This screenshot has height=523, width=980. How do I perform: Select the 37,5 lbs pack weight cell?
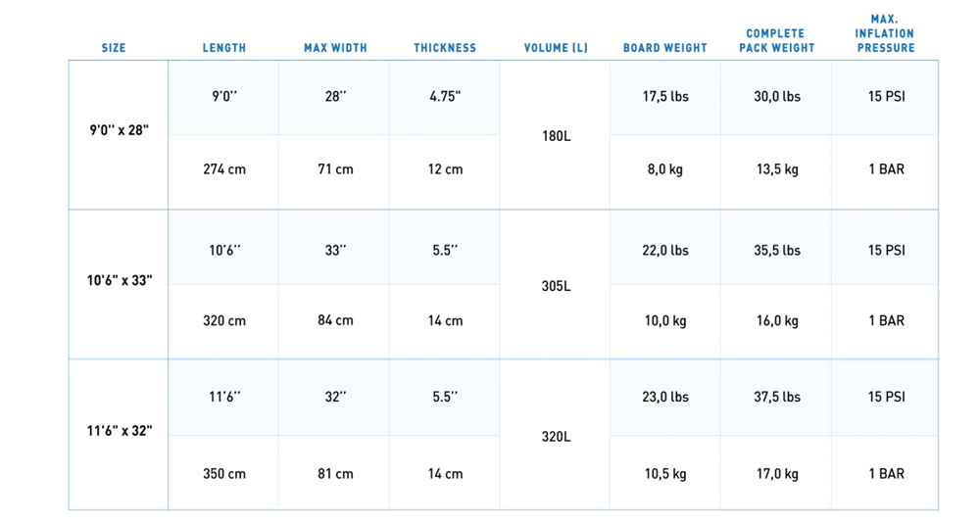pos(777,397)
